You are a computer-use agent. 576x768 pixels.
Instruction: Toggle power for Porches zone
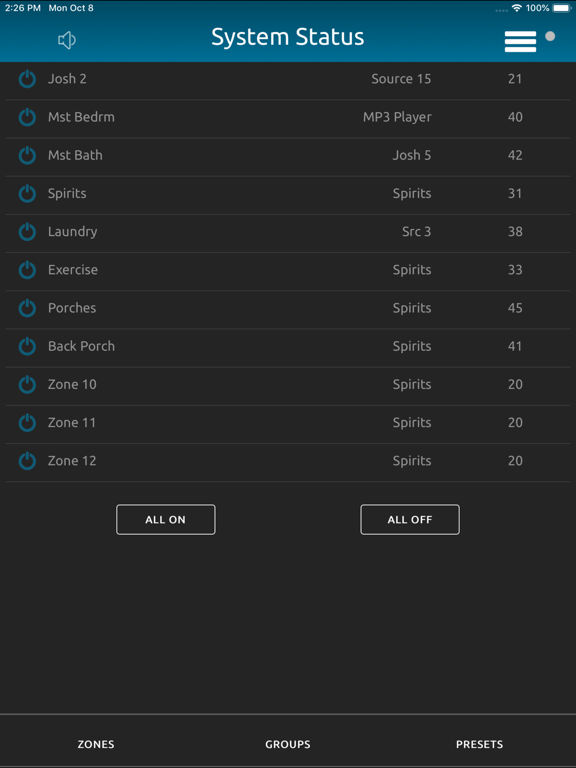coord(27,308)
